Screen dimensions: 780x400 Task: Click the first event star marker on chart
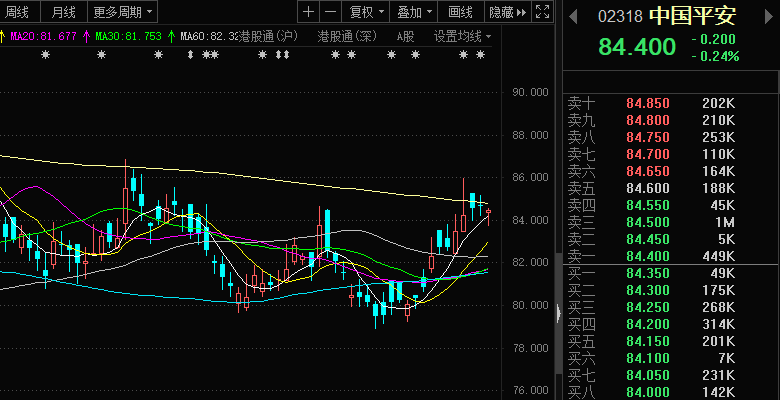click(x=45, y=54)
